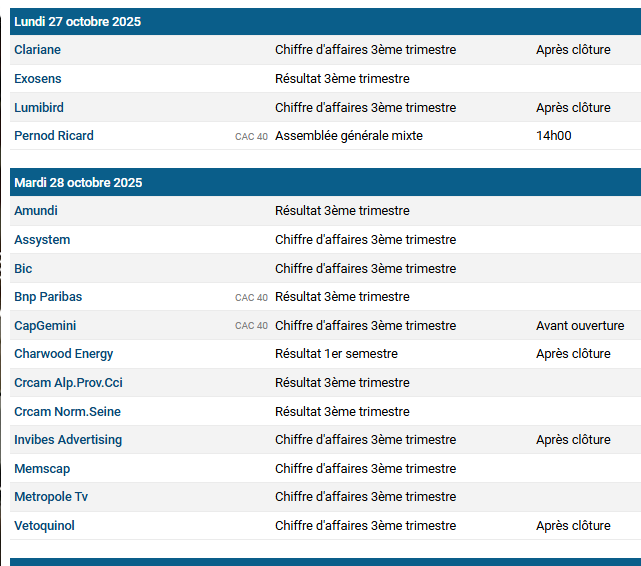Open the Memscap company link
Viewport: 641px width, 566px height.
[42, 469]
